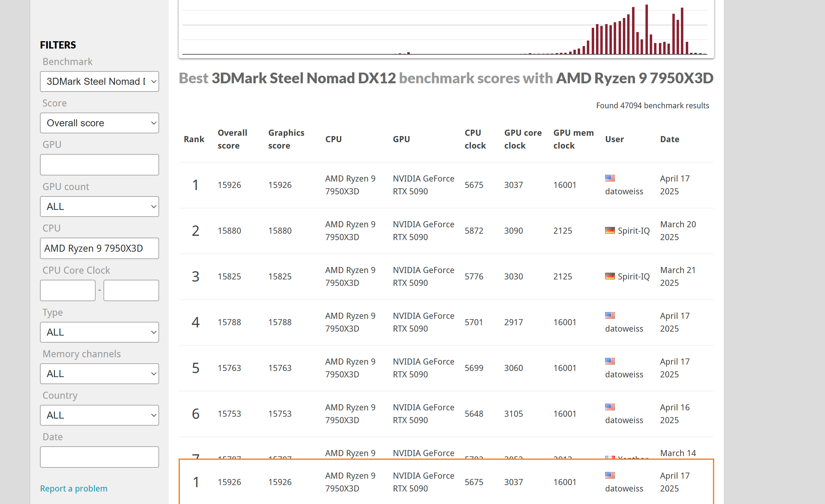Open the Country filter dropdown
This screenshot has height=504, width=825.
click(x=100, y=415)
